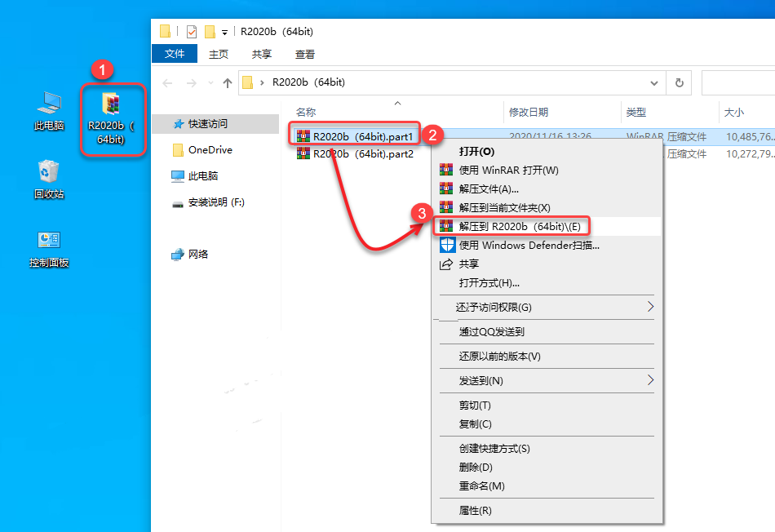The height and width of the screenshot is (532, 775).
Task: Choose 解压文件(A)... in context menu
Action: pos(546,188)
